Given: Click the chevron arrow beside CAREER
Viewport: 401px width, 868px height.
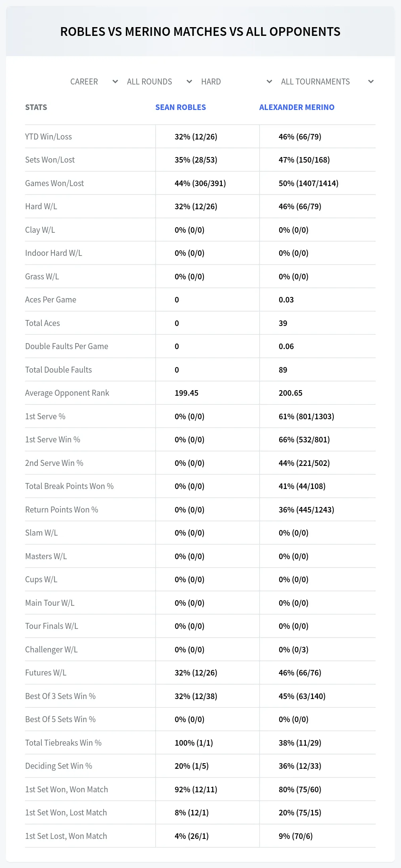Looking at the screenshot, I should point(115,82).
